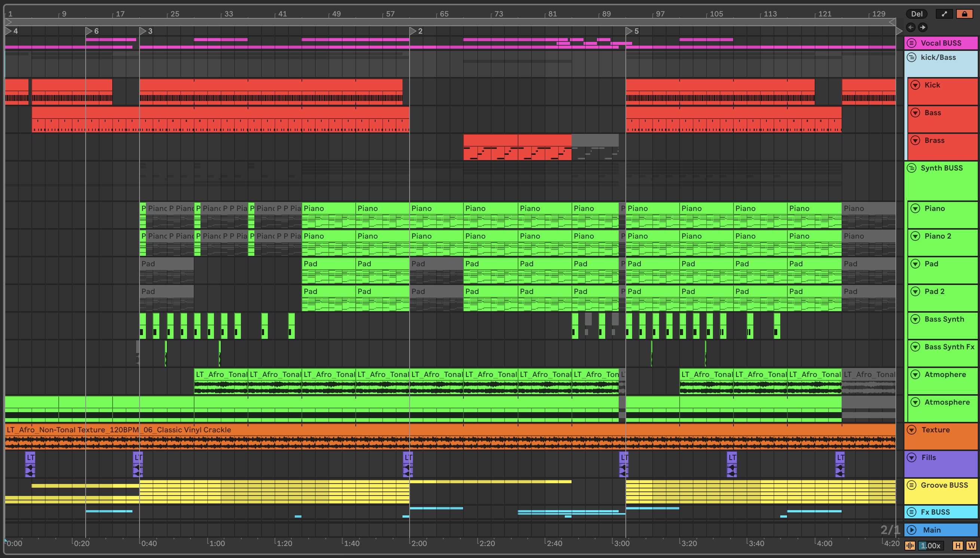This screenshot has width=980, height=558.
Task: Toggle the orange lock envelopes button
Action: click(x=964, y=14)
